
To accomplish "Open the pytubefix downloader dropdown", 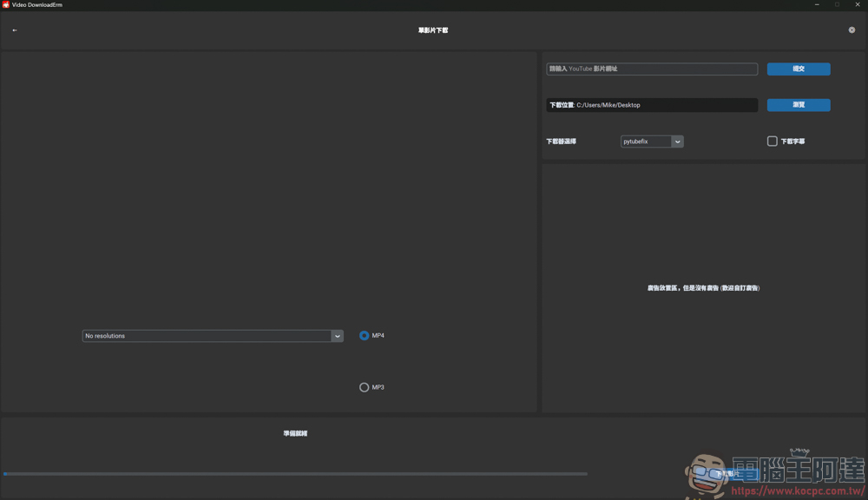I will click(652, 141).
